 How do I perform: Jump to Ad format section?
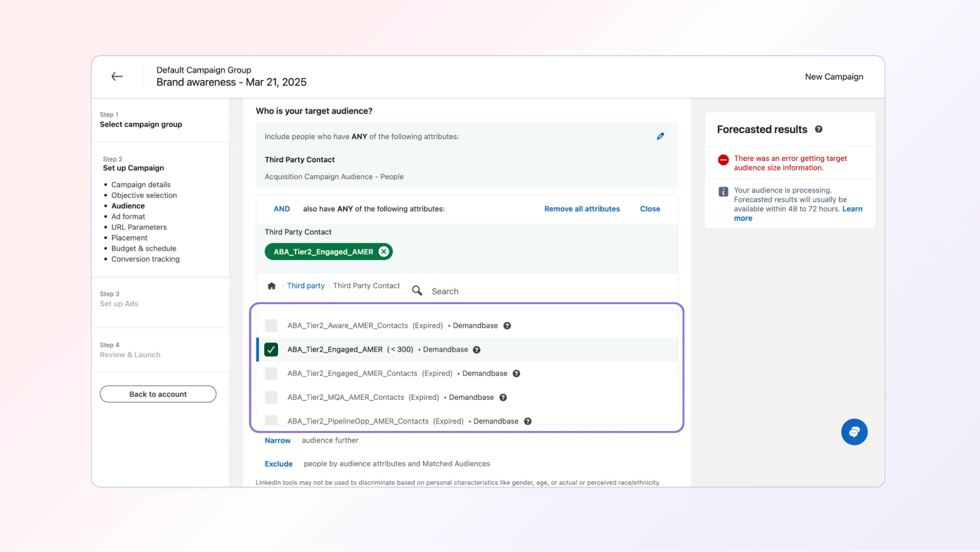click(x=128, y=216)
